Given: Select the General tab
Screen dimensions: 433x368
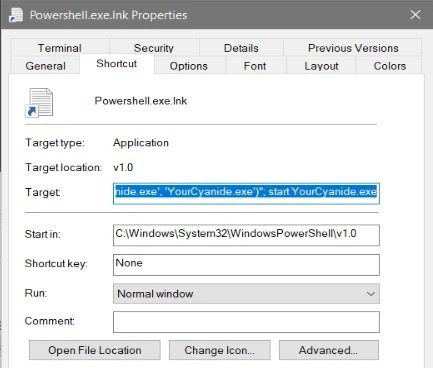Looking at the screenshot, I should 45,66.
